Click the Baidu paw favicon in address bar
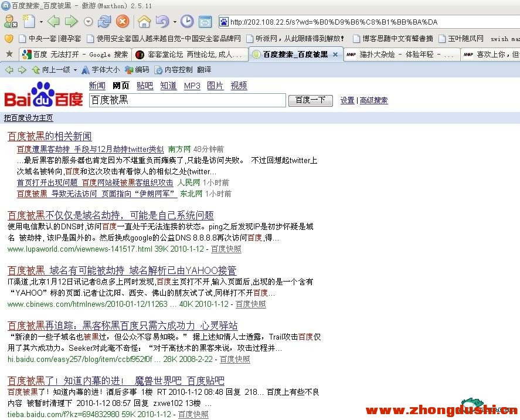The height and width of the screenshot is (420, 520). 224,22
